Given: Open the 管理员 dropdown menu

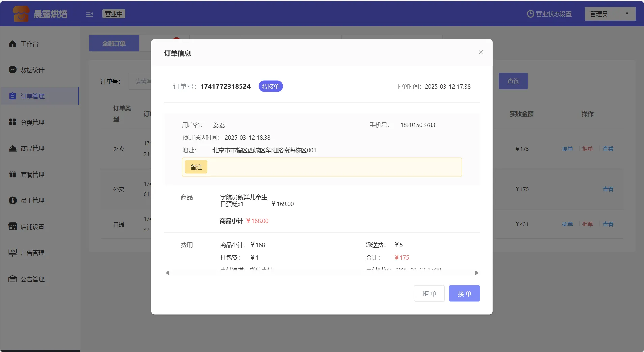Looking at the screenshot, I should click(x=610, y=14).
